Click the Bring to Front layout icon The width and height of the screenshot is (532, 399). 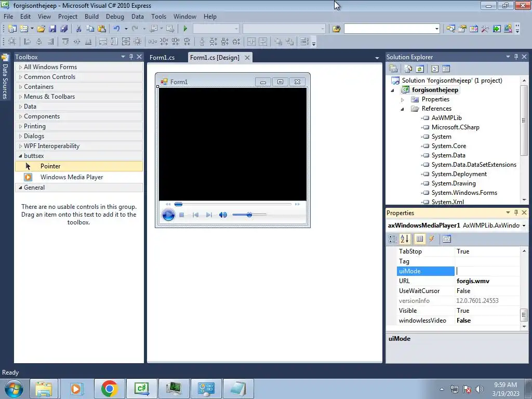tap(278, 42)
